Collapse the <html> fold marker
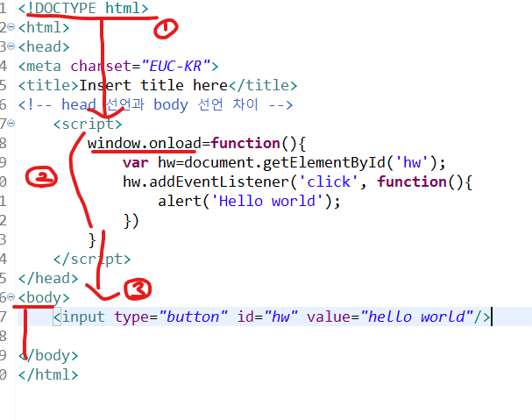The image size is (532, 420). click(11, 27)
